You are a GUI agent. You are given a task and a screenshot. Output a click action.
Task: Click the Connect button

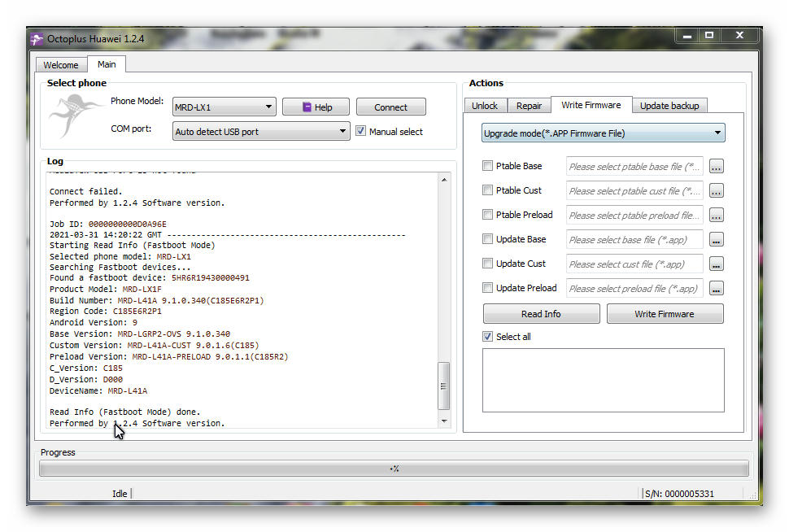tap(391, 107)
